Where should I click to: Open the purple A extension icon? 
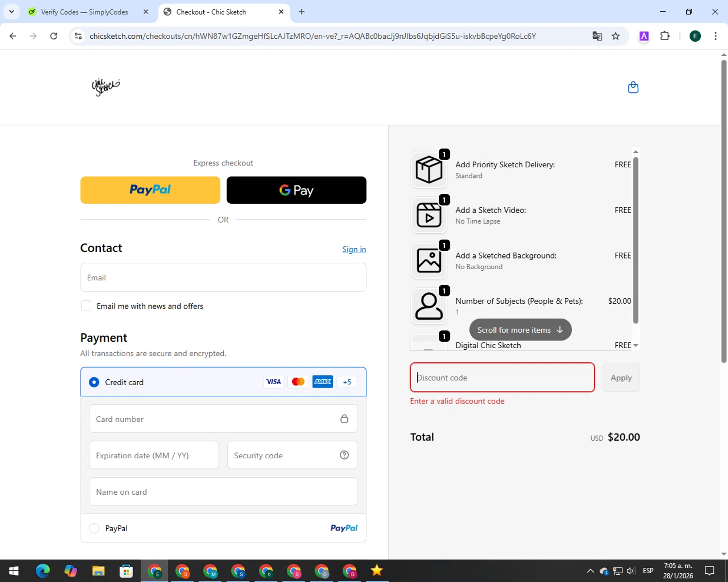point(644,36)
